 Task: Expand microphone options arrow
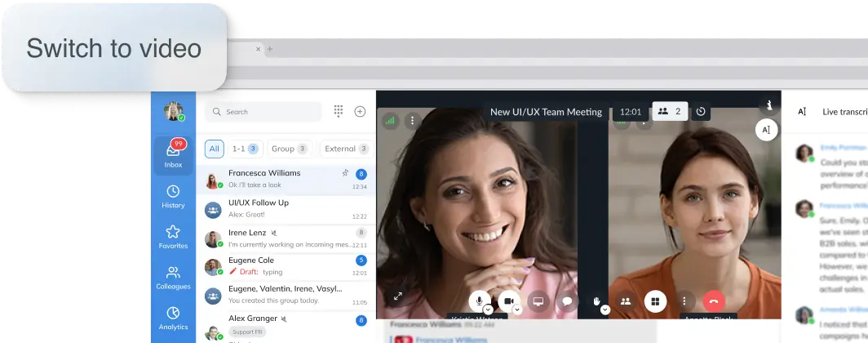click(x=488, y=310)
